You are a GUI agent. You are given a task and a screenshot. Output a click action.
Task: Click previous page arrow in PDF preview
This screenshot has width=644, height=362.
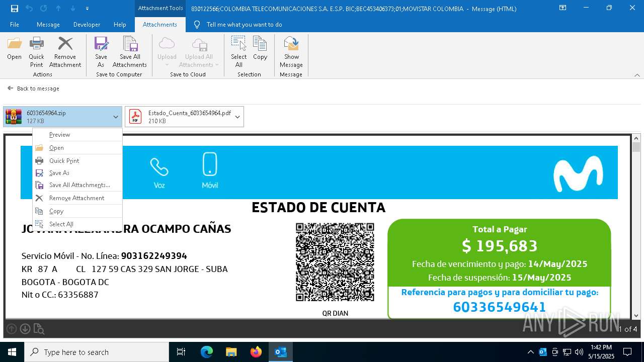tap(12, 329)
